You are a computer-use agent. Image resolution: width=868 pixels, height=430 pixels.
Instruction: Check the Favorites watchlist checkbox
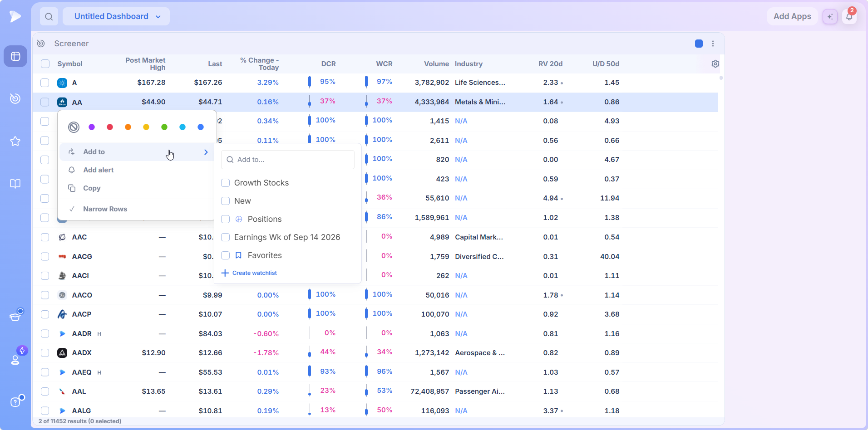[x=225, y=255]
